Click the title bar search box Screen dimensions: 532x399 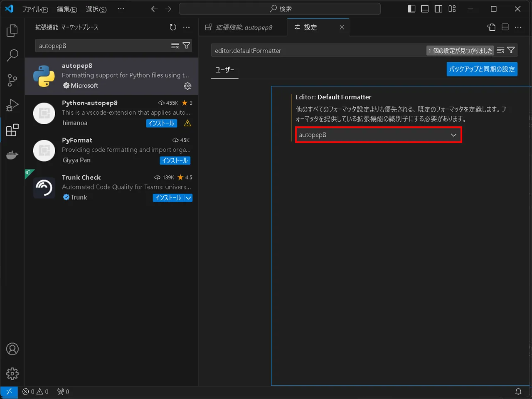click(280, 9)
